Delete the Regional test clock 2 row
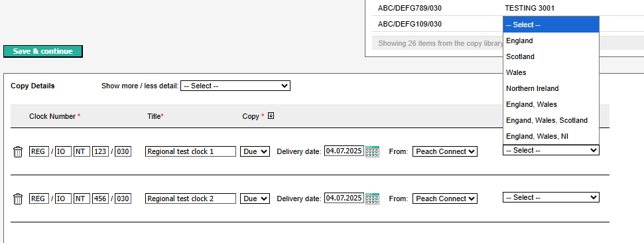The width and height of the screenshot is (644, 243). click(x=18, y=199)
